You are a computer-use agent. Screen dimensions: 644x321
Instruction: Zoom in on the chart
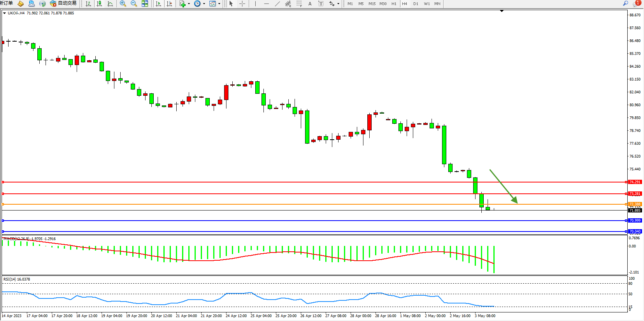(x=123, y=4)
